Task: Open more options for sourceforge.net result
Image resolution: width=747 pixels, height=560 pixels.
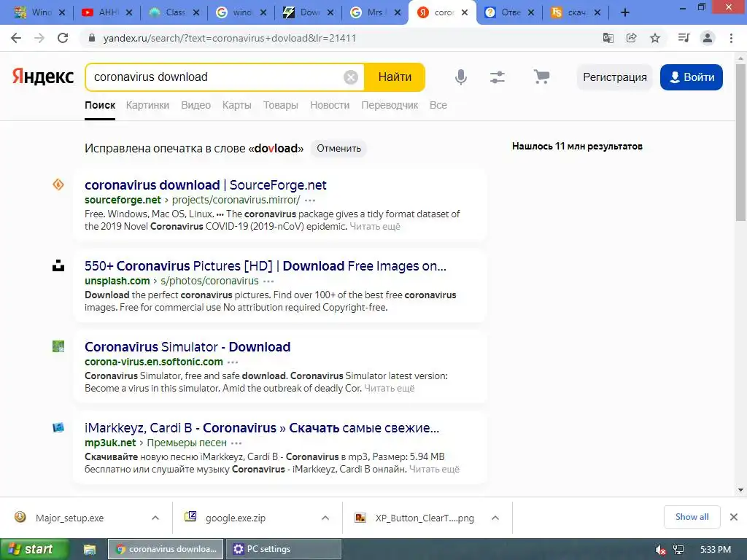Action: click(309, 201)
